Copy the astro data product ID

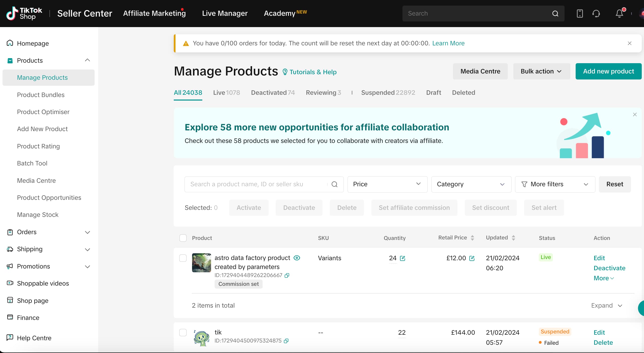(287, 276)
